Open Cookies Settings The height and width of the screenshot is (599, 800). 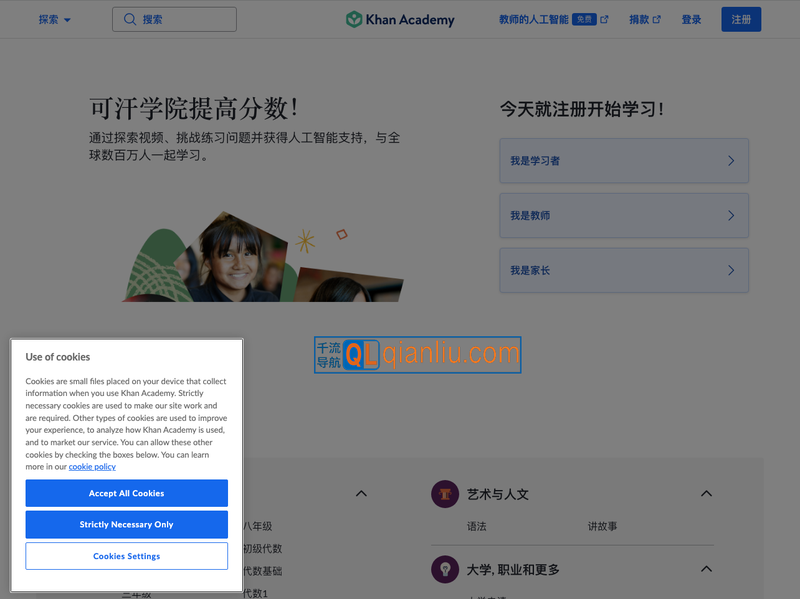[x=126, y=556]
